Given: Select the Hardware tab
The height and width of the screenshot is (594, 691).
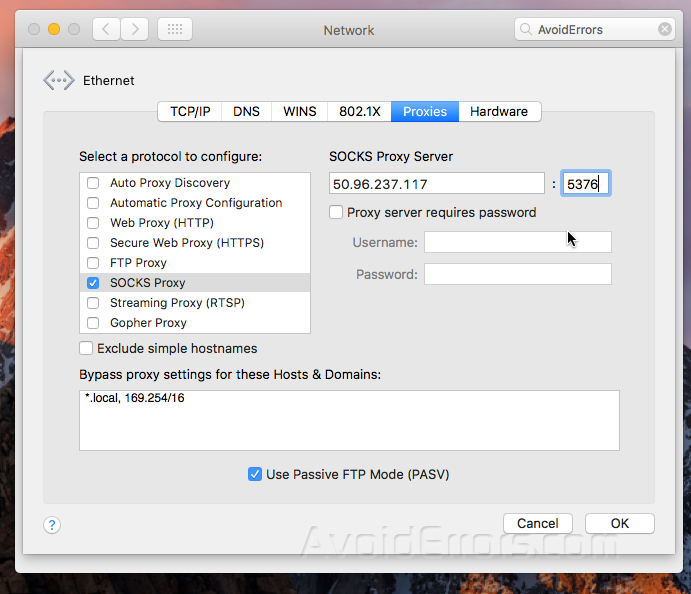Looking at the screenshot, I should tap(499, 111).
